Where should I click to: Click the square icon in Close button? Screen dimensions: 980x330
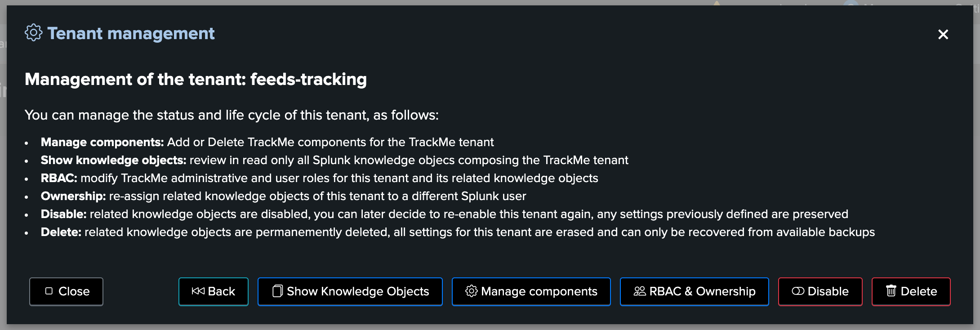[49, 291]
